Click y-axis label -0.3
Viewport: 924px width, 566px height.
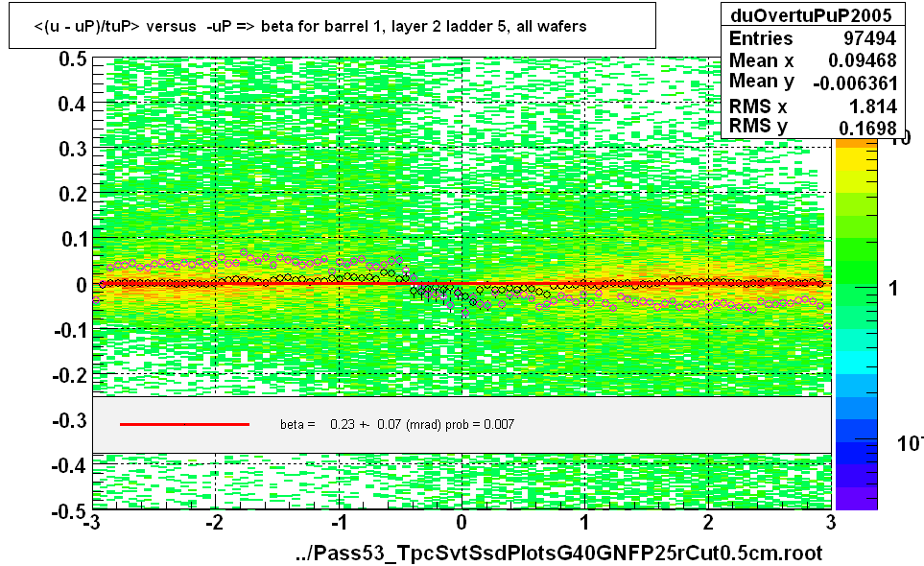tap(70, 420)
